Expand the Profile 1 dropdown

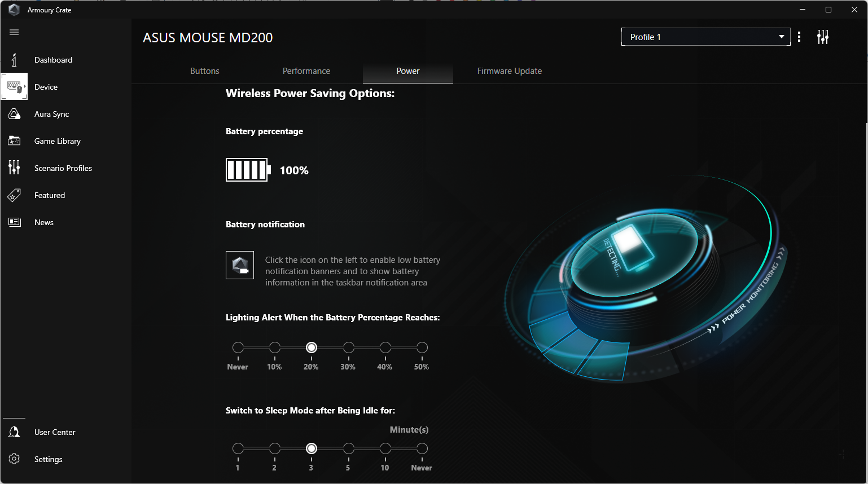705,37
